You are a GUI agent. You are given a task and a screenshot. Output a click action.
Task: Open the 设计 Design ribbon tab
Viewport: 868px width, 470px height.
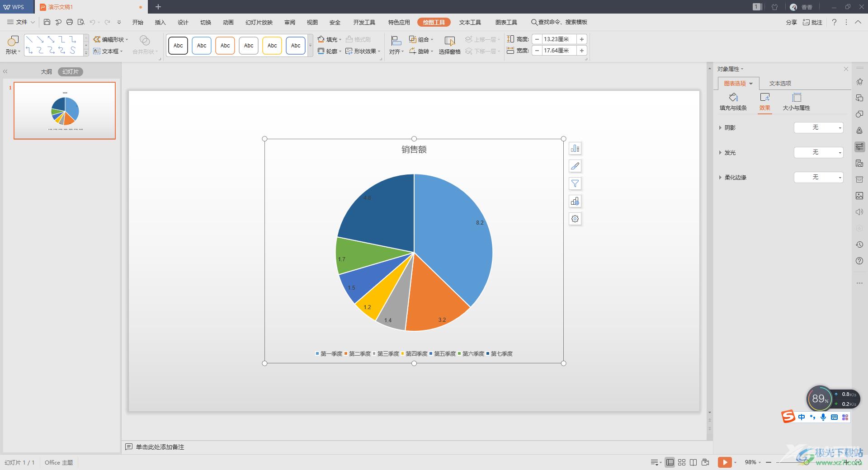point(183,22)
